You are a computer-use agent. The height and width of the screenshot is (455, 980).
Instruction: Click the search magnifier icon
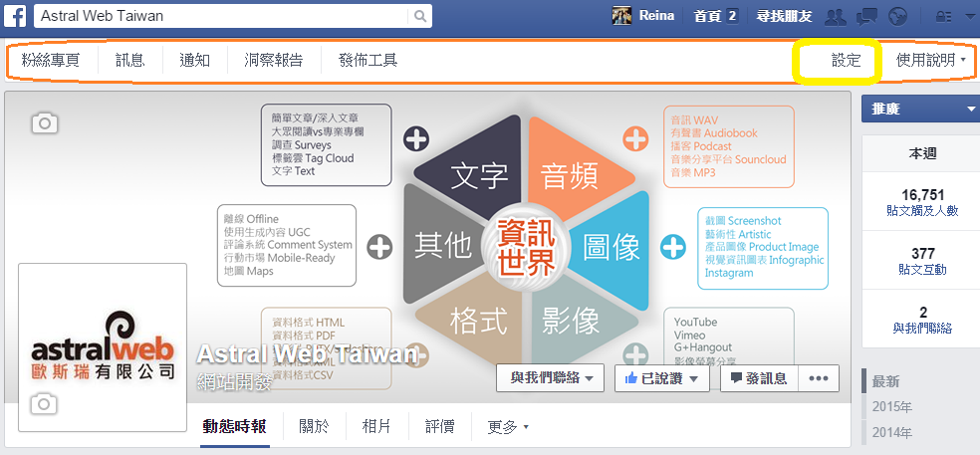[420, 16]
